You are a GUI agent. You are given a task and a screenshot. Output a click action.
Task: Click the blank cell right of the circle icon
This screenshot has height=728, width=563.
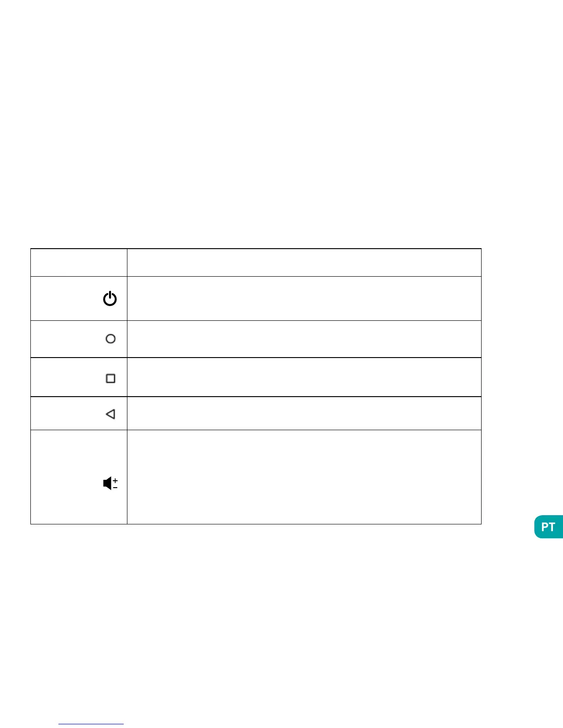(x=304, y=339)
